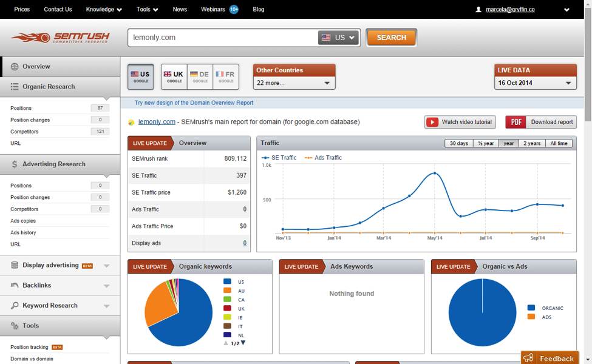Click the Tools gears icon

(15, 326)
